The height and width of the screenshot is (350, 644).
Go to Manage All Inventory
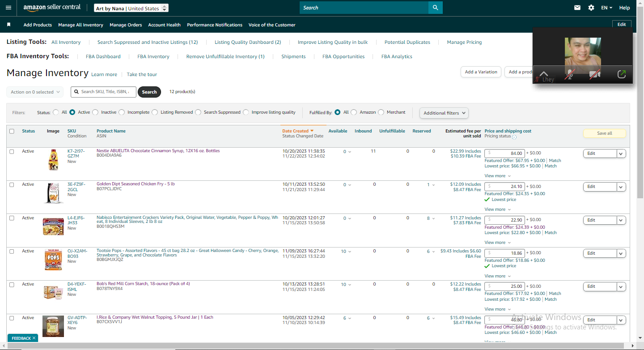click(80, 25)
